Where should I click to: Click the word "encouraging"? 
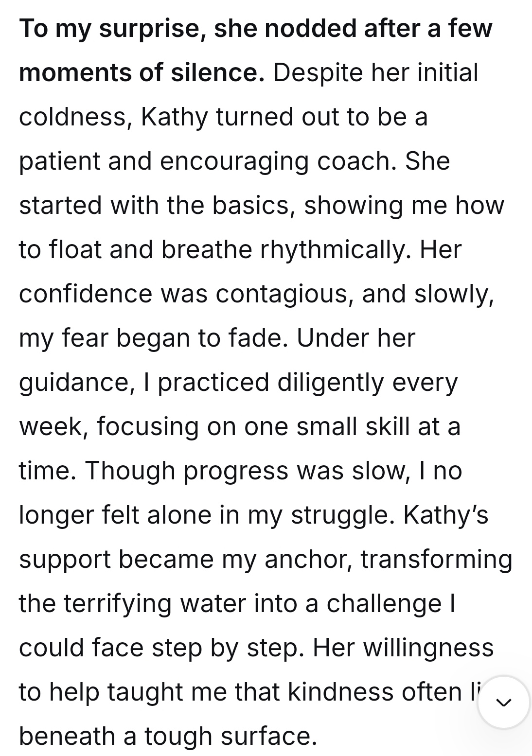[234, 161]
